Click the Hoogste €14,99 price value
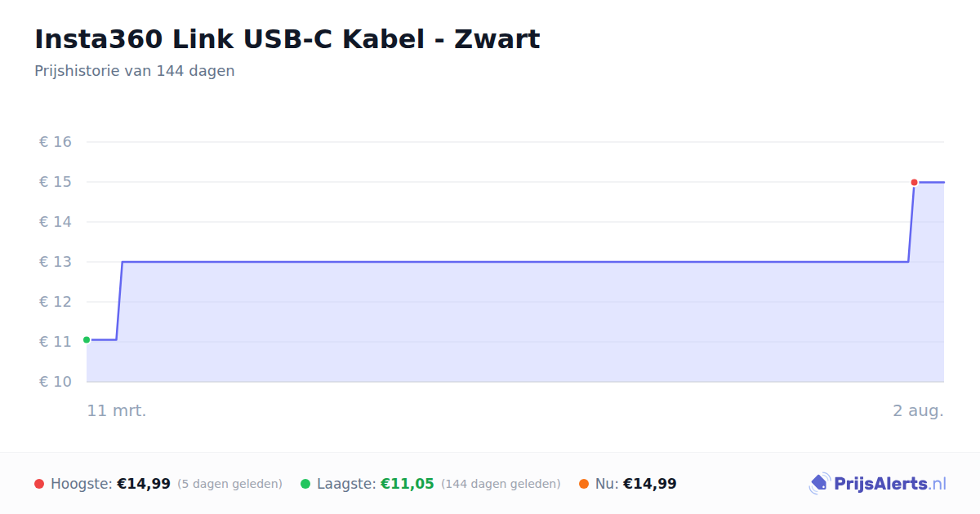This screenshot has width=980, height=514. click(x=144, y=484)
